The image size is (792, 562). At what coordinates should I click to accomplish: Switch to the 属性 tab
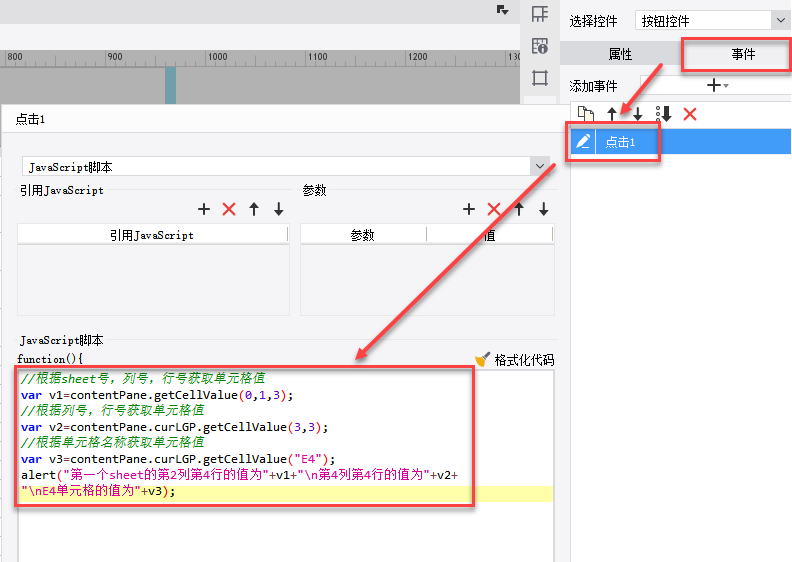coord(620,54)
